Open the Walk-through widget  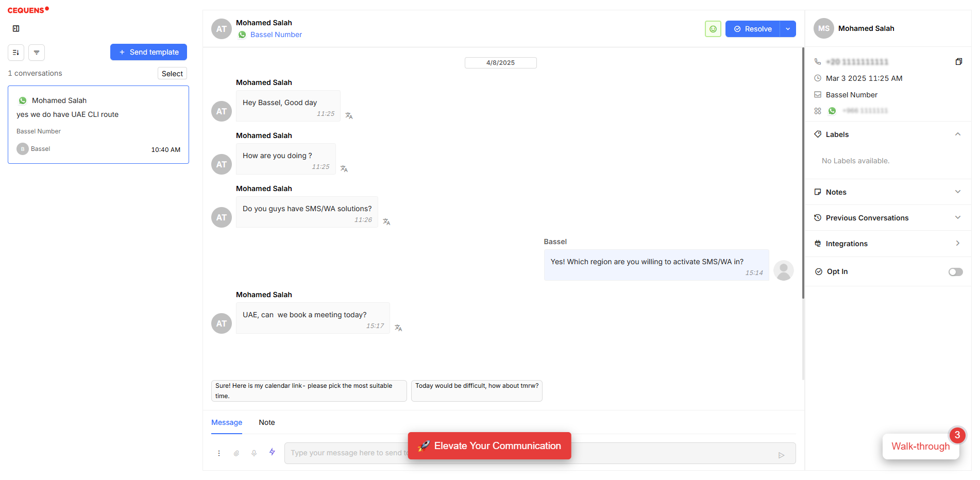click(920, 447)
